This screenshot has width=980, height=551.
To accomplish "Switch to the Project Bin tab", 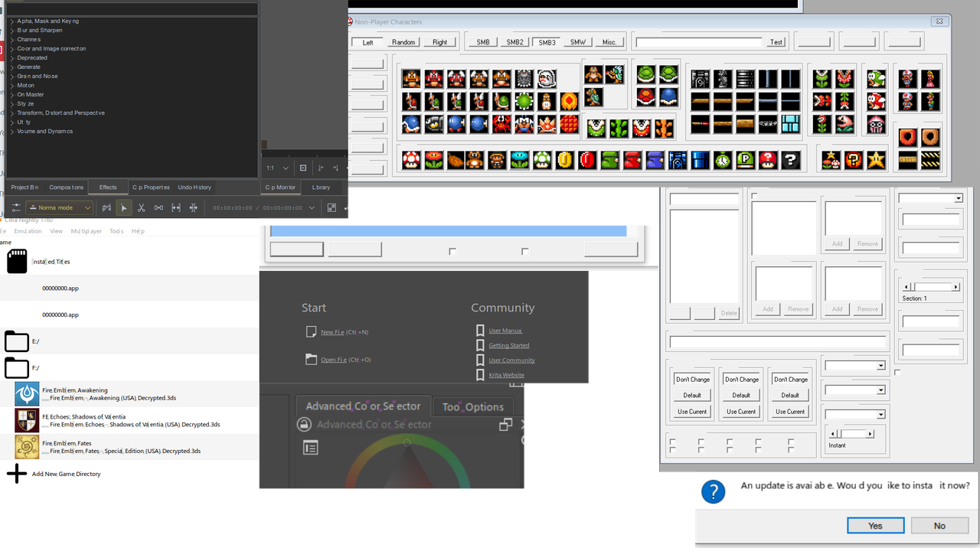I will pos(24,187).
